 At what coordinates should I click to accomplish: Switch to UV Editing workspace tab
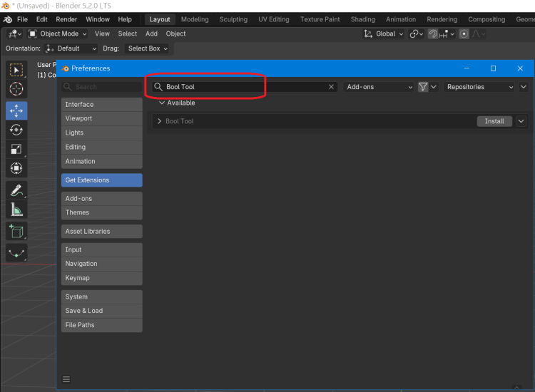pos(274,19)
